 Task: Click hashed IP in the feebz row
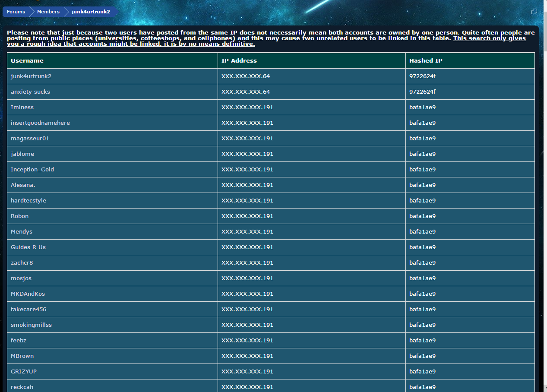click(x=422, y=341)
